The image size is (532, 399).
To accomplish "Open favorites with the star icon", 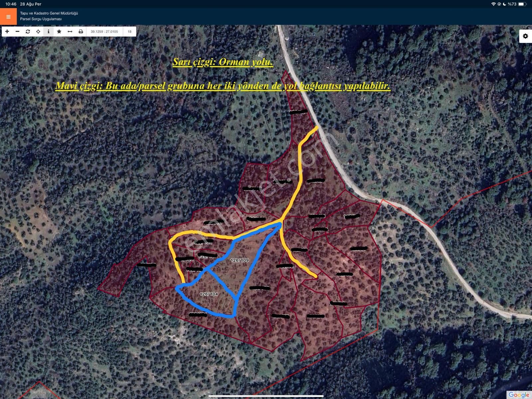I will [59, 32].
